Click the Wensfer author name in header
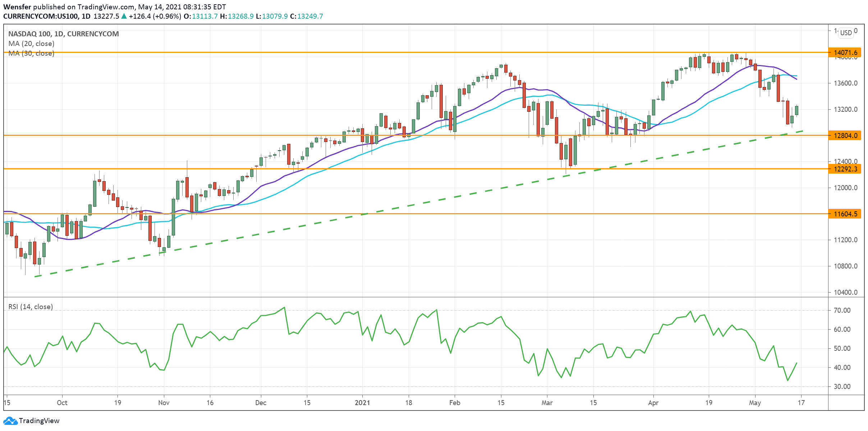The width and height of the screenshot is (868, 431). 17,7
